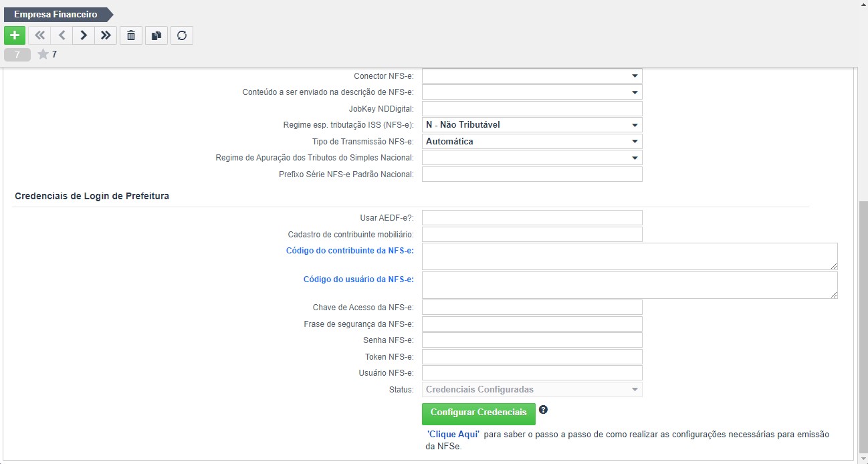Image resolution: width=868 pixels, height=464 pixels.
Task: Click the refresh reload icon
Action: pos(182,35)
